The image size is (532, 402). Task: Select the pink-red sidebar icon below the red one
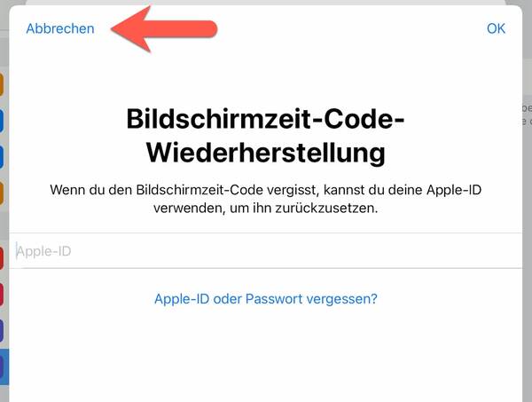tap(2, 295)
